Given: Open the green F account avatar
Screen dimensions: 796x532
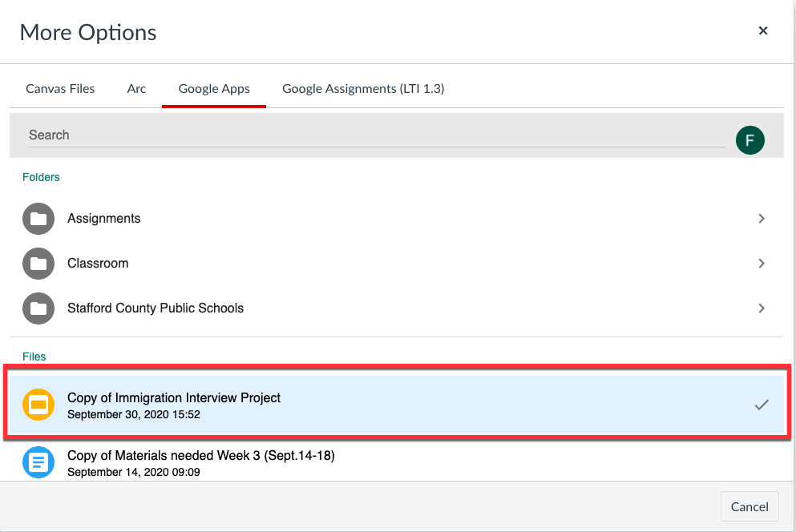Looking at the screenshot, I should tap(750, 140).
